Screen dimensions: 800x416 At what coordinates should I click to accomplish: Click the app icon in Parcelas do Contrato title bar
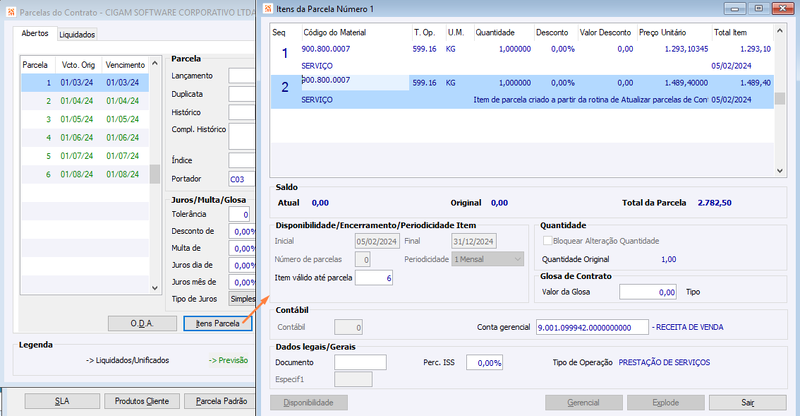click(11, 12)
